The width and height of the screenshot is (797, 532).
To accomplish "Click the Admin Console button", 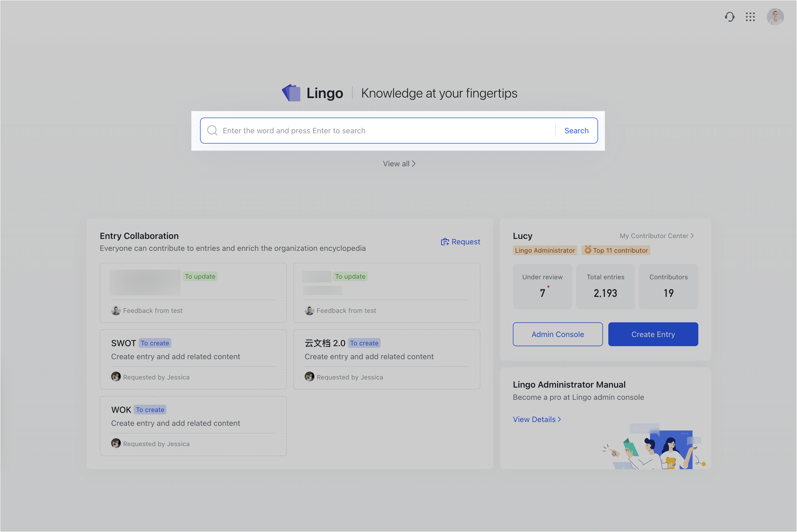I will [x=557, y=334].
